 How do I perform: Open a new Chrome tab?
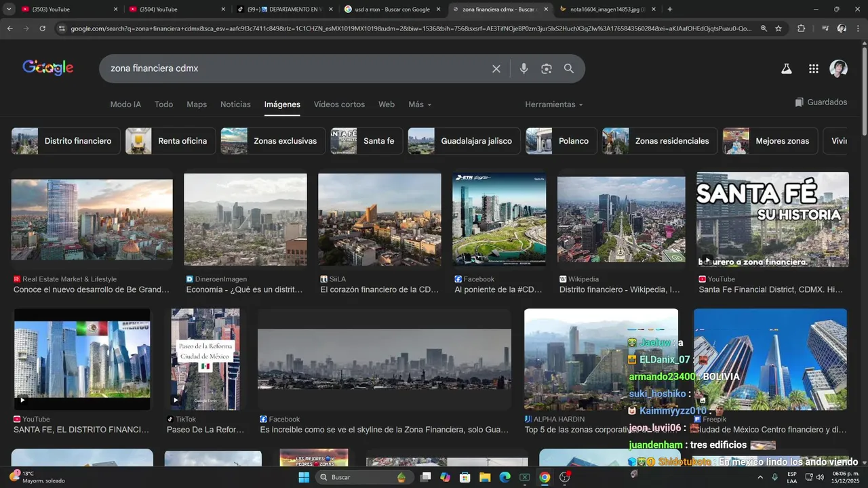pos(670,9)
